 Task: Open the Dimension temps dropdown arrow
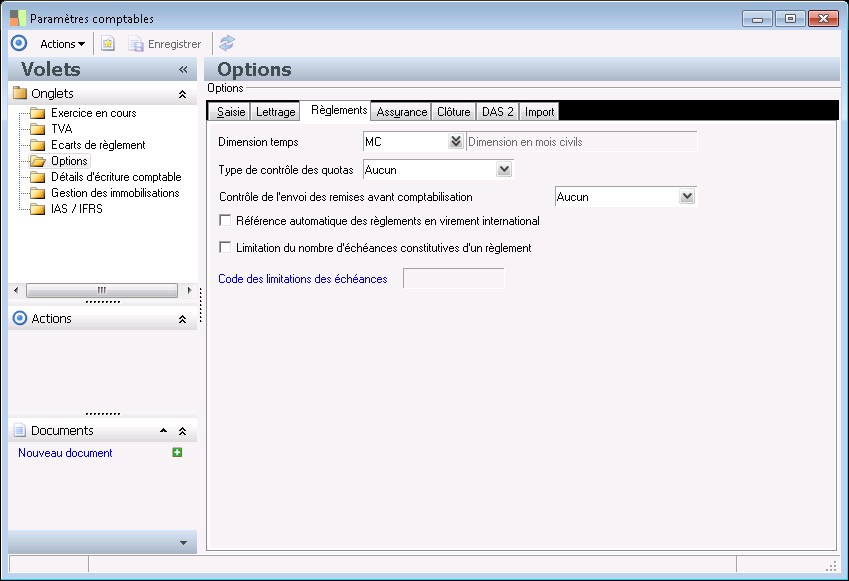click(456, 142)
